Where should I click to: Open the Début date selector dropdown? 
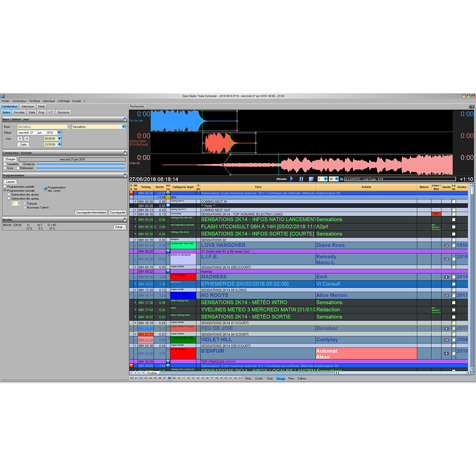pos(59,132)
